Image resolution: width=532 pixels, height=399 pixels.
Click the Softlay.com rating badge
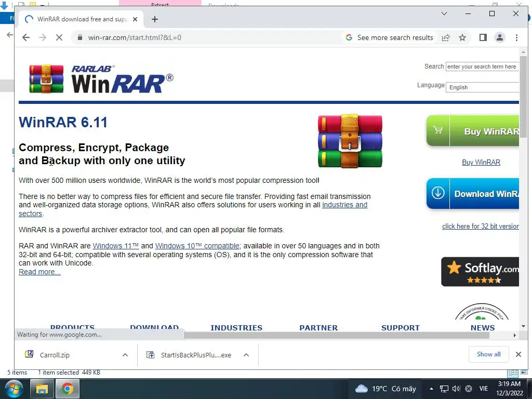pos(480,272)
